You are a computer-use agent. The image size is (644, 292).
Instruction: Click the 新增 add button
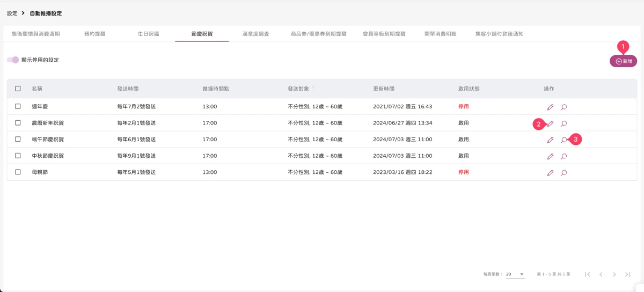pos(624,61)
